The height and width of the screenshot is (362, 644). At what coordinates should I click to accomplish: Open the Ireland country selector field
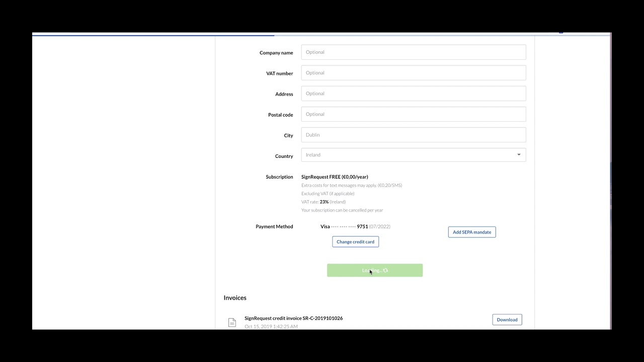(x=408, y=155)
